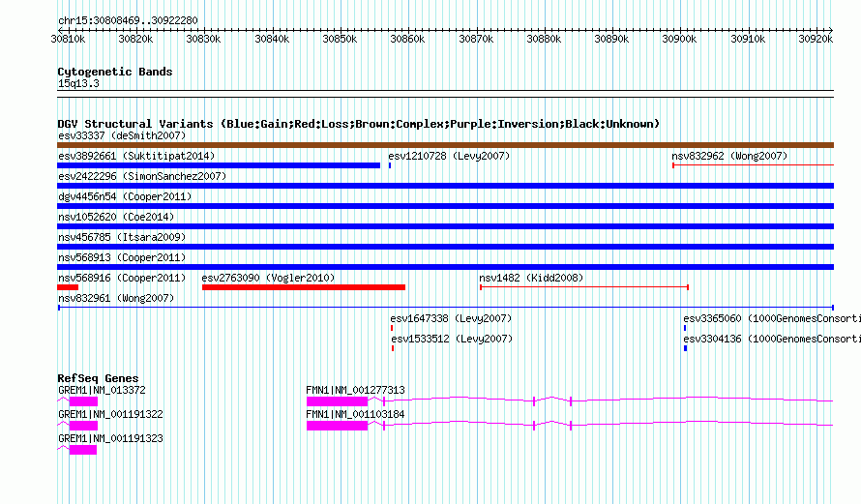861x504 pixels.
Task: Open the GREM1|NM_001191323 transcript label
Action: [x=110, y=438]
